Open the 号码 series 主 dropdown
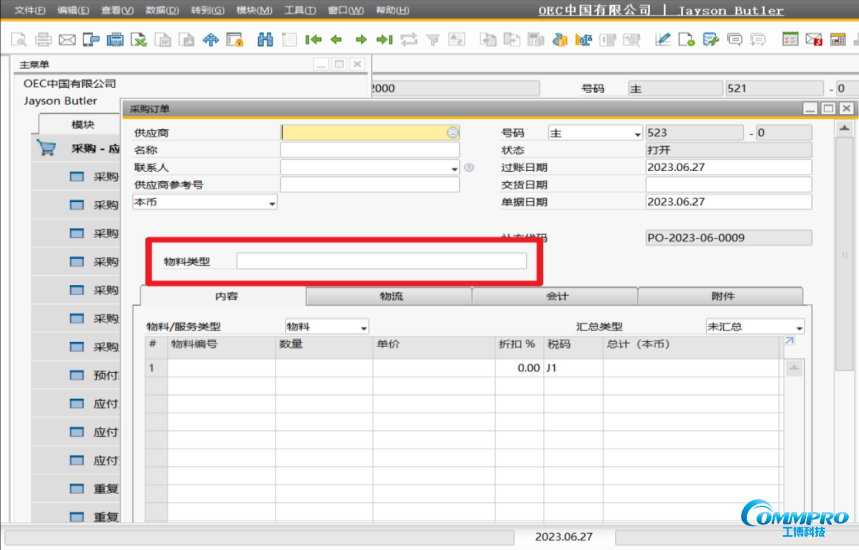The height and width of the screenshot is (550, 859). point(637,134)
